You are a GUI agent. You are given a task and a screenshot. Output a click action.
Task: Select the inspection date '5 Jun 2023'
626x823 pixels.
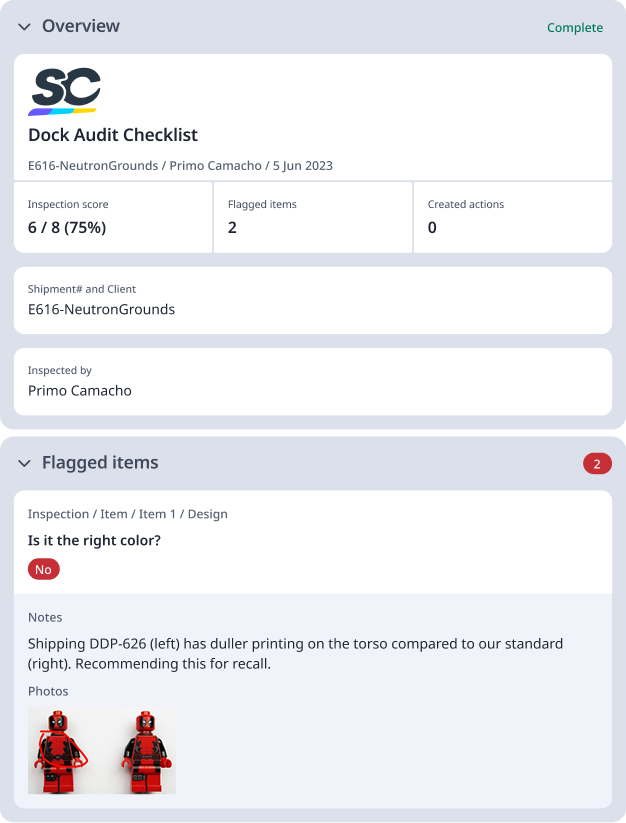[x=301, y=163]
